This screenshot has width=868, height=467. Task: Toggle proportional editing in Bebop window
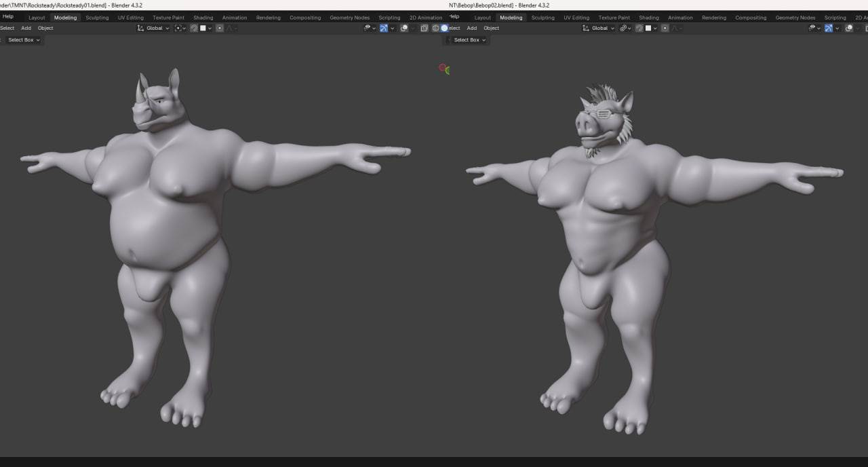coord(665,28)
